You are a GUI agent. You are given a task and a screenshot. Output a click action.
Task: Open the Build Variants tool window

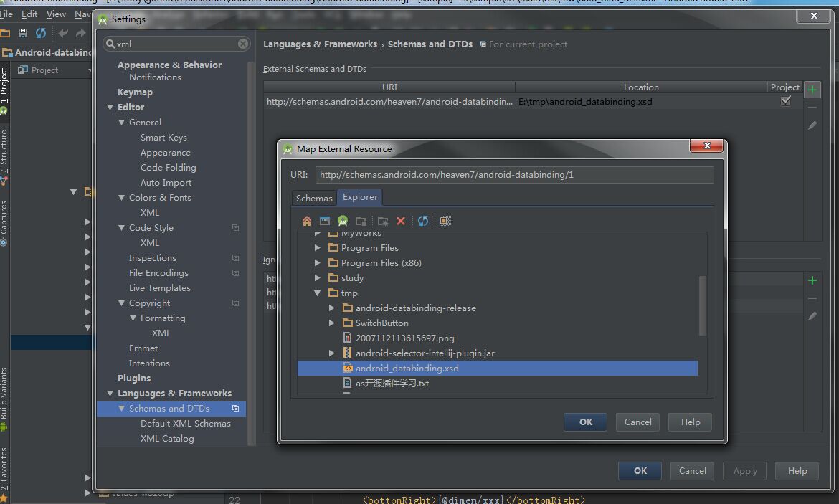pyautogui.click(x=4, y=399)
